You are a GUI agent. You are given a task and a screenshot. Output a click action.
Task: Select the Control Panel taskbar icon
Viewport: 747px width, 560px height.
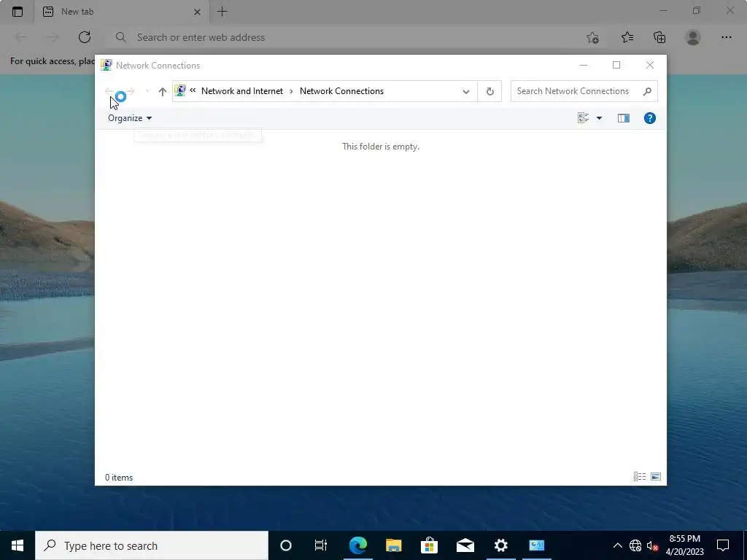click(x=536, y=545)
